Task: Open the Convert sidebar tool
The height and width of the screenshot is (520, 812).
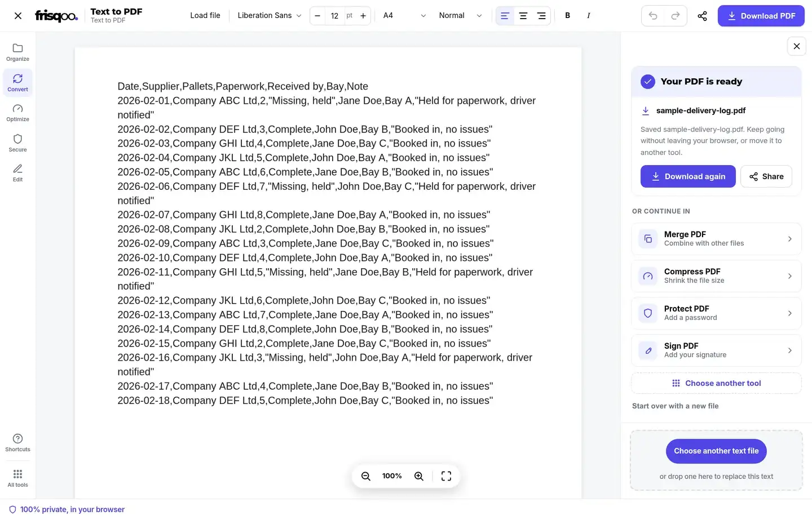Action: tap(17, 83)
